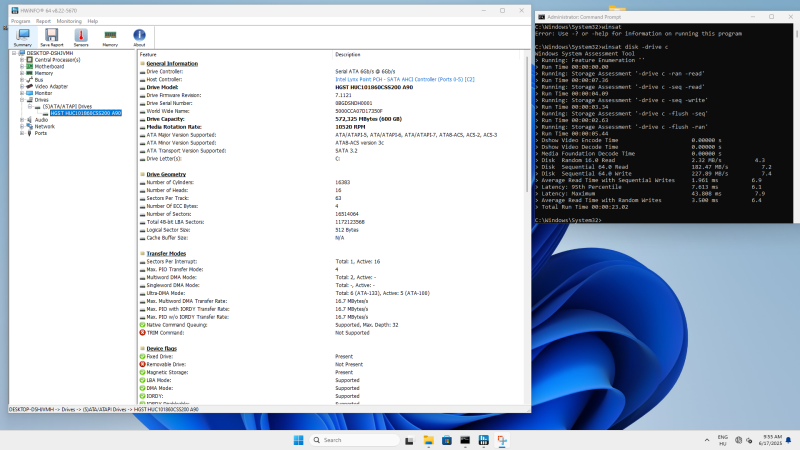This screenshot has height=450, width=800.
Task: Open the Monitoring menu
Action: tap(69, 21)
